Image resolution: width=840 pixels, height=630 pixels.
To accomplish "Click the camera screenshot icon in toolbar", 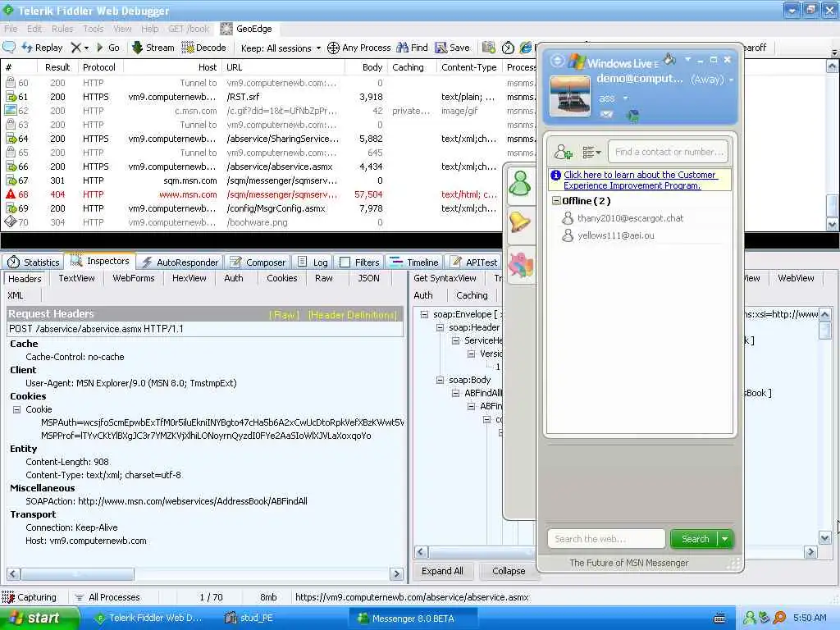I will [x=489, y=48].
